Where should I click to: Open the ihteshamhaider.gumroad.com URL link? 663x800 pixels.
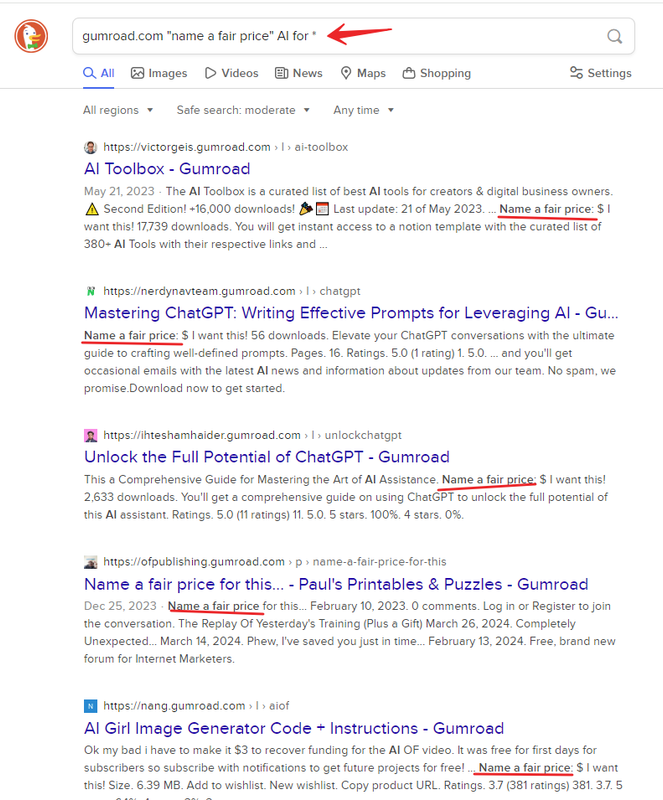click(252, 435)
